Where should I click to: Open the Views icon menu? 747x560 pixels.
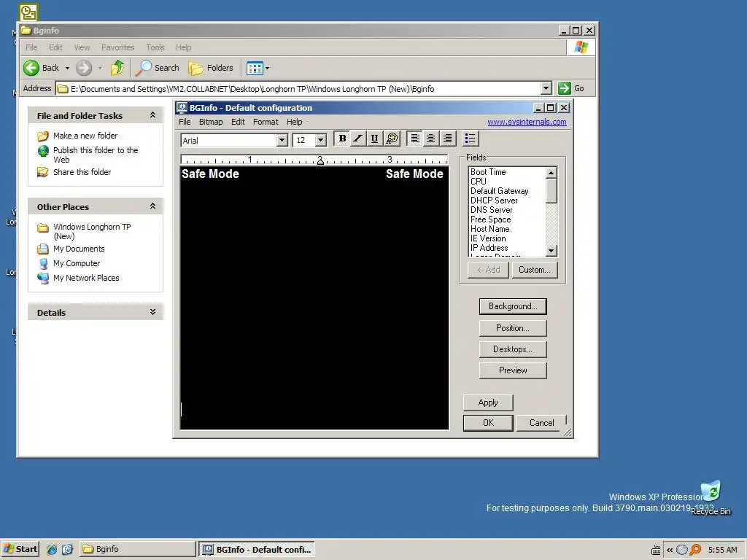pyautogui.click(x=258, y=68)
